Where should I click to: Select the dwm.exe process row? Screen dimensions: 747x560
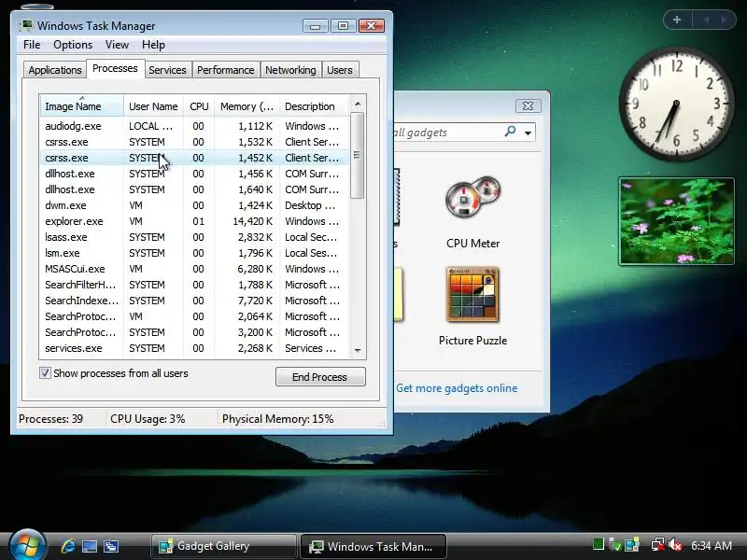[194, 205]
